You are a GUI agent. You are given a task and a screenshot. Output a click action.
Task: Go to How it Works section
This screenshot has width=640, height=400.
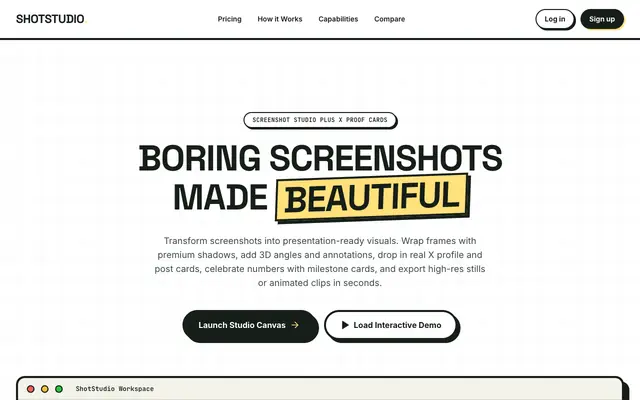click(x=280, y=19)
